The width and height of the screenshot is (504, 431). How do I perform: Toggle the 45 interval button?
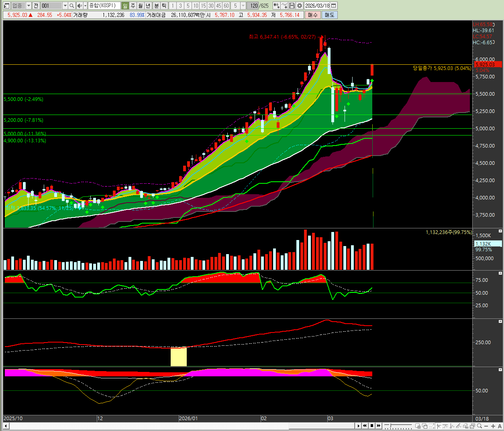pos(218,6)
